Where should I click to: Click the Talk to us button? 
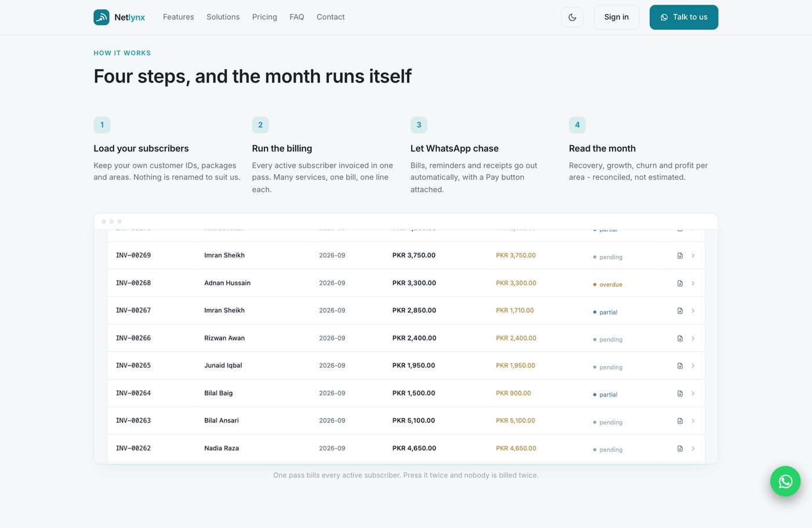pos(684,17)
